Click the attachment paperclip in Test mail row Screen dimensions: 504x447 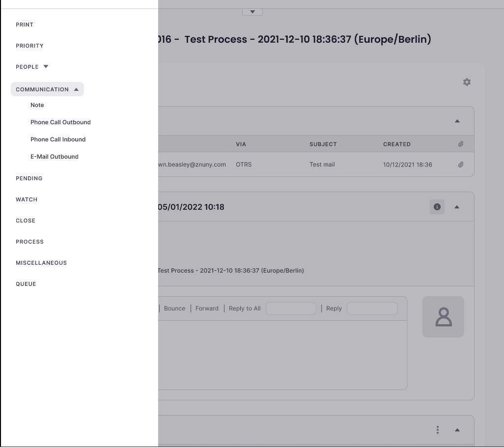click(460, 165)
